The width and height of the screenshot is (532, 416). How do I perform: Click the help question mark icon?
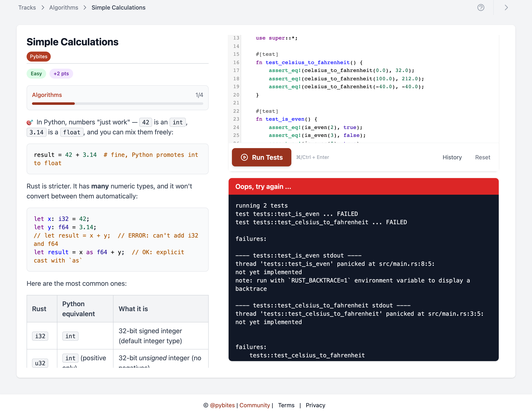tap(481, 7)
